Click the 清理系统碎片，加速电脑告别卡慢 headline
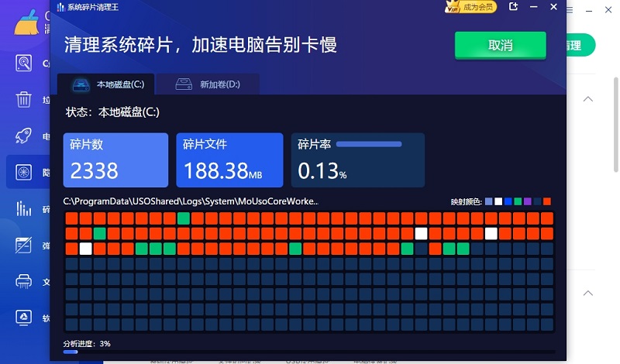 pos(201,45)
